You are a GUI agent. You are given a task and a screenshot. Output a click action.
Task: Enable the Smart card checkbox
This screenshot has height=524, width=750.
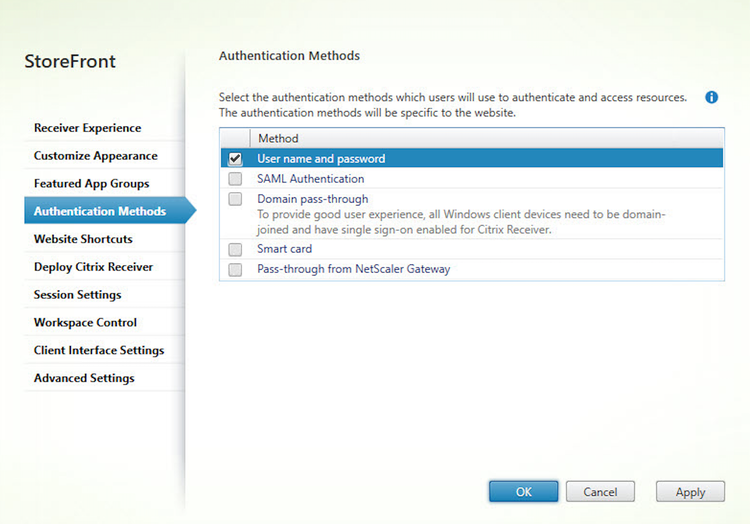235,250
